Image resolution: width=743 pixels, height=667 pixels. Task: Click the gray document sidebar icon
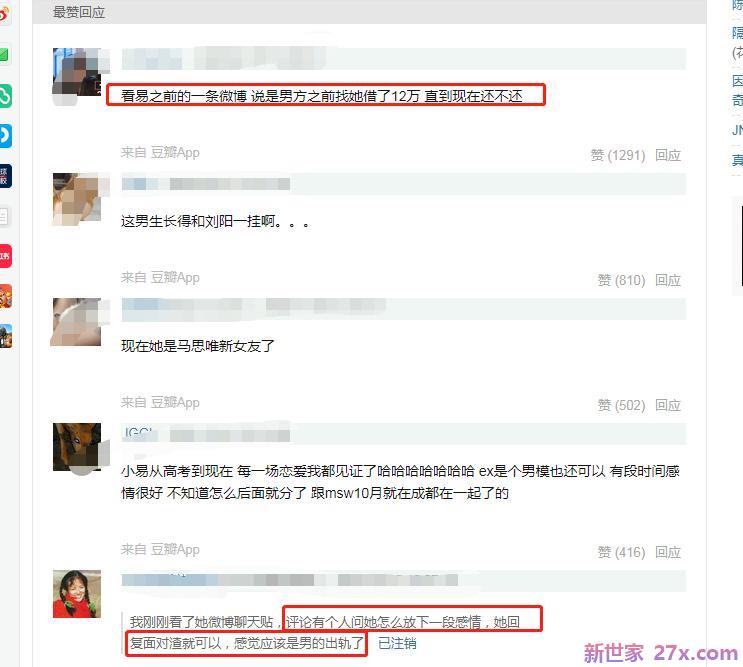point(4,216)
